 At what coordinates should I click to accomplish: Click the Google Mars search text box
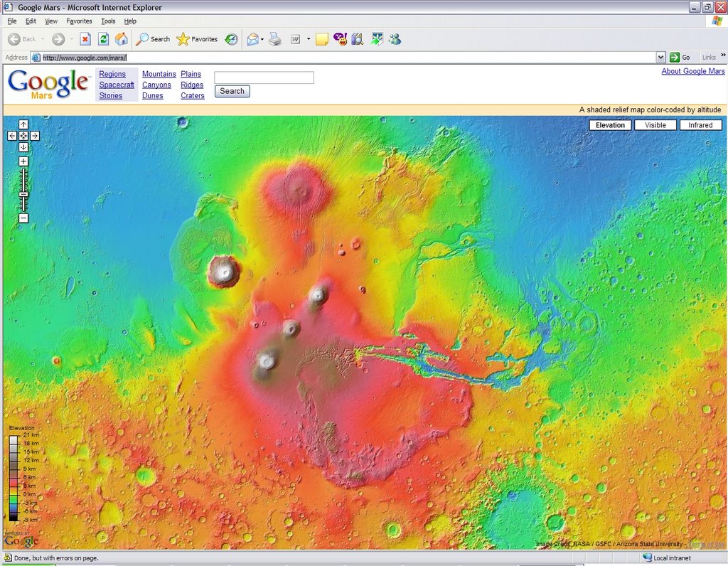coord(264,78)
